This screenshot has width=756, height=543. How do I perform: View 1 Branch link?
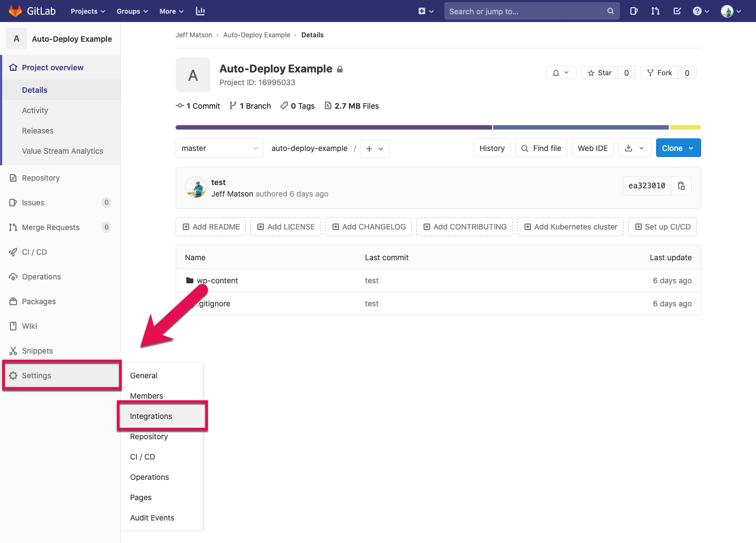(x=250, y=106)
